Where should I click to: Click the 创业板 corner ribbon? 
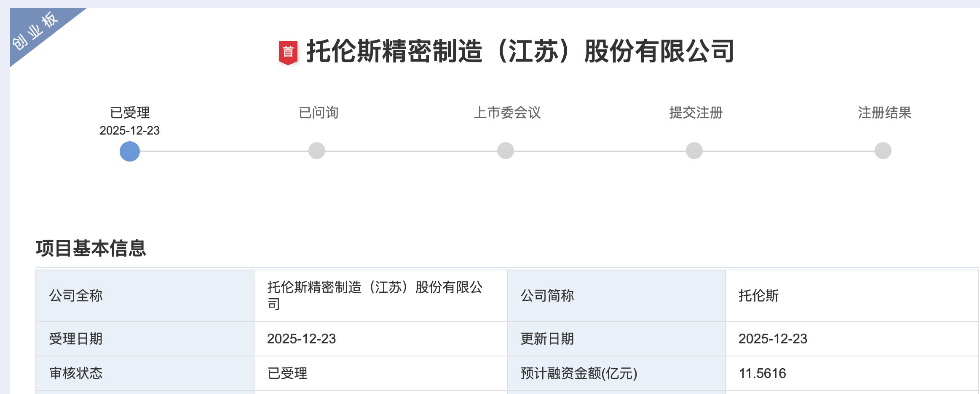coord(35,31)
